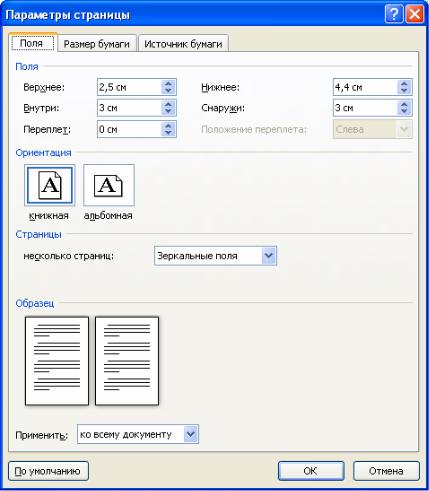
Task: Decrease the Снаружи margin value
Action: coord(404,111)
